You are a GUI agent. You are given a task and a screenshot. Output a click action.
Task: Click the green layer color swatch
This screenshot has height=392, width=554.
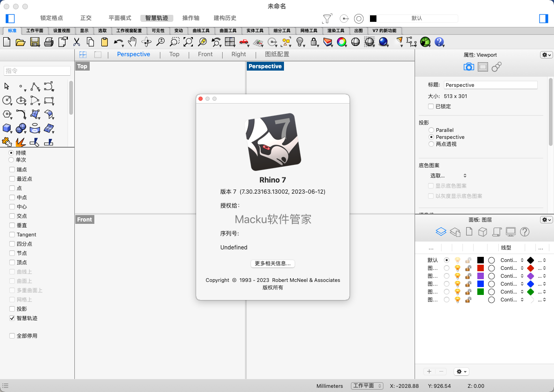point(481,292)
